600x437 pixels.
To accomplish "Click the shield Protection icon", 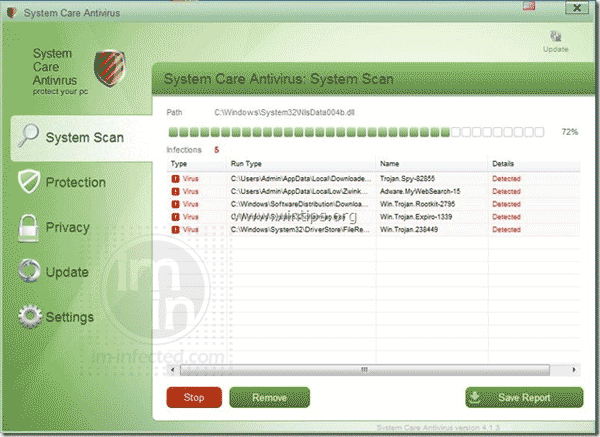I will pos(29,181).
